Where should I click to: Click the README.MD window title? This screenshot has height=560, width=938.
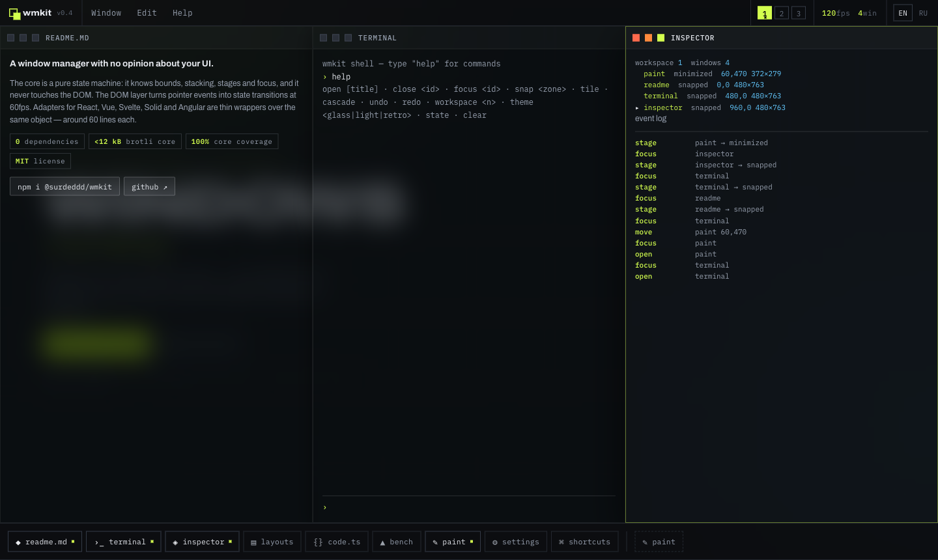(67, 38)
